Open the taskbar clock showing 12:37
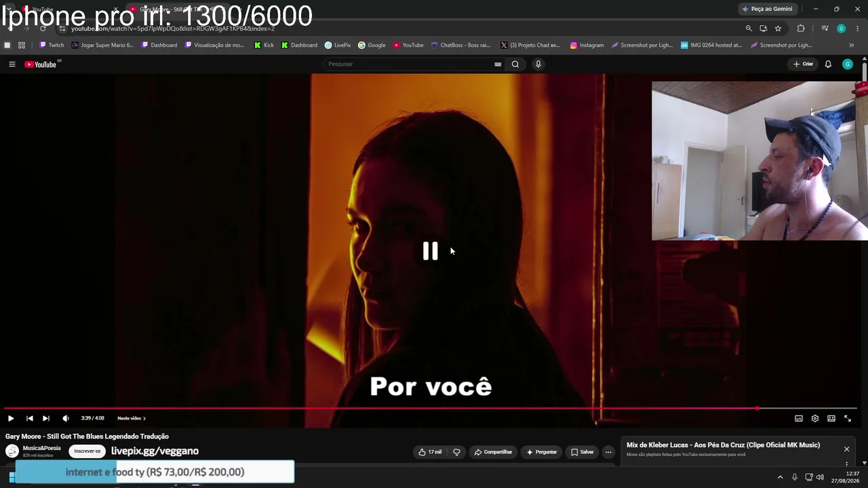The width and height of the screenshot is (868, 488). [846, 477]
